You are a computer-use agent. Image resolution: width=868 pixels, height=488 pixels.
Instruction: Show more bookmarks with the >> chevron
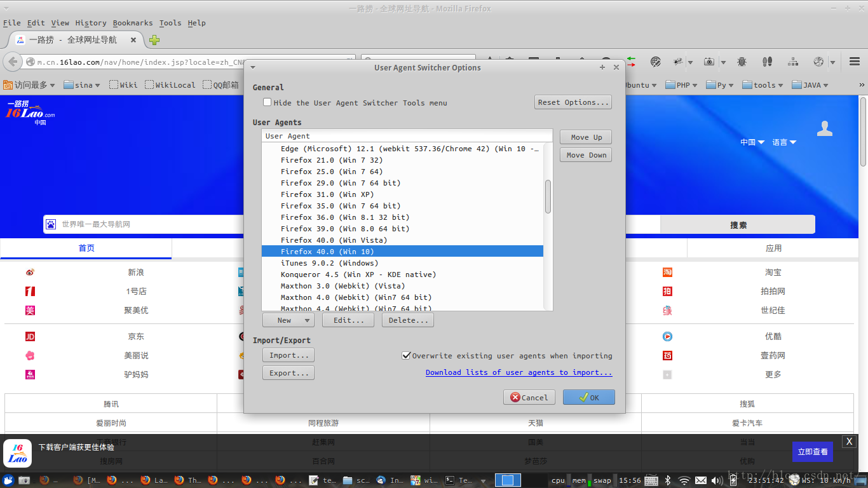coord(862,85)
